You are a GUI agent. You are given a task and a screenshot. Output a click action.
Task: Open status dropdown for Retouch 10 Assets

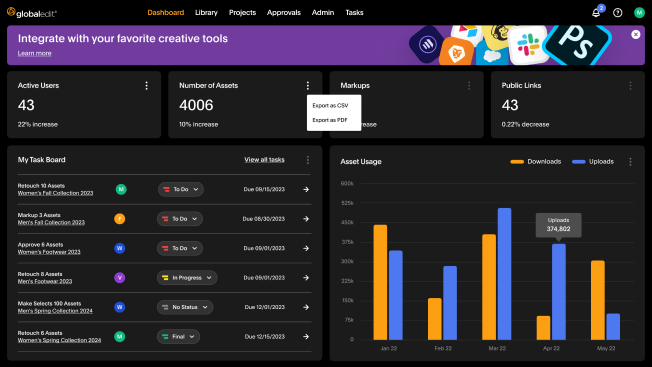[181, 190]
